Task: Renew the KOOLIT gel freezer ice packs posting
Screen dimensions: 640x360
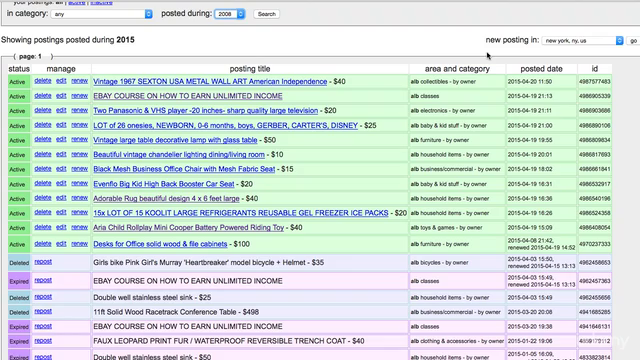Action: coord(80,212)
